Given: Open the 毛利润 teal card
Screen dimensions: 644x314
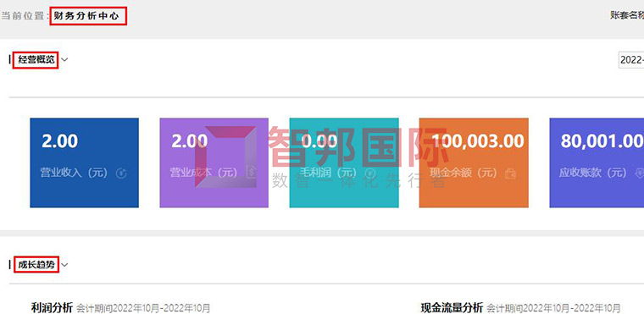Looking at the screenshot, I should pos(344,163).
